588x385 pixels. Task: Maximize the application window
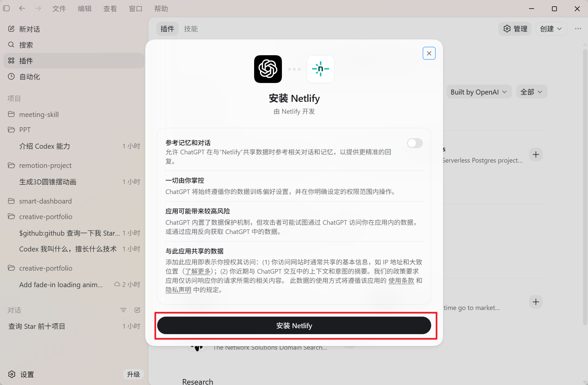[555, 9]
